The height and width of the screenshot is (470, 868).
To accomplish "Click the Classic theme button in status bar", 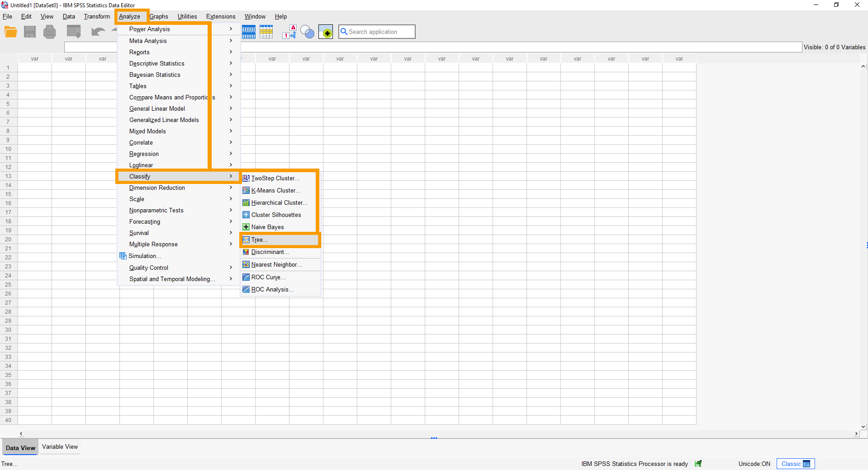I will click(x=796, y=464).
